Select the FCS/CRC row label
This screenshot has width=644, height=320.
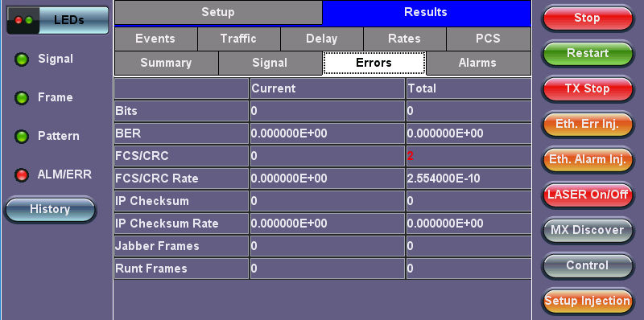coord(181,156)
